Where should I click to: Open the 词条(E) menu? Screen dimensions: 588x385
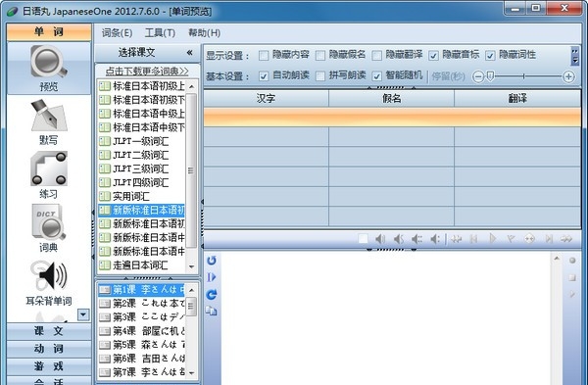click(x=117, y=33)
